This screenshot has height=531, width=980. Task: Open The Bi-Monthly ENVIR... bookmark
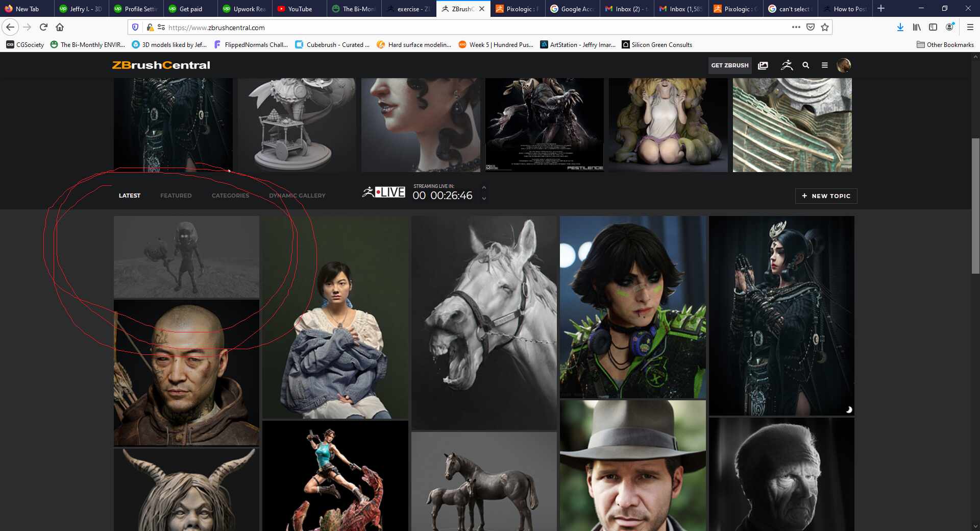pos(87,45)
